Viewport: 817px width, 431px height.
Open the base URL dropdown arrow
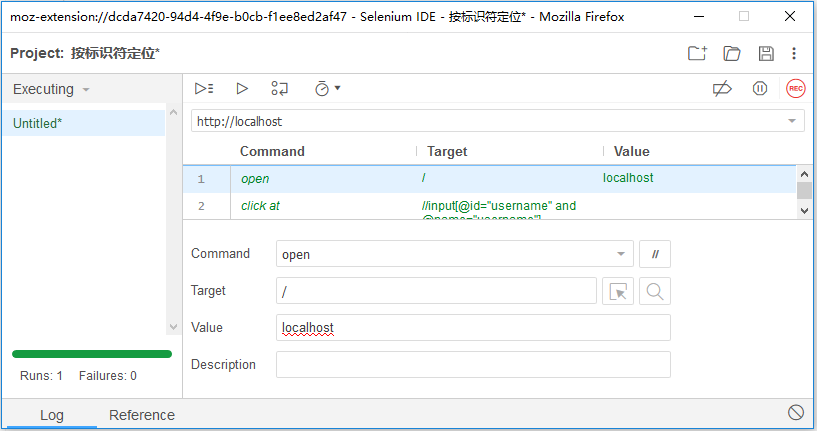[792, 121]
